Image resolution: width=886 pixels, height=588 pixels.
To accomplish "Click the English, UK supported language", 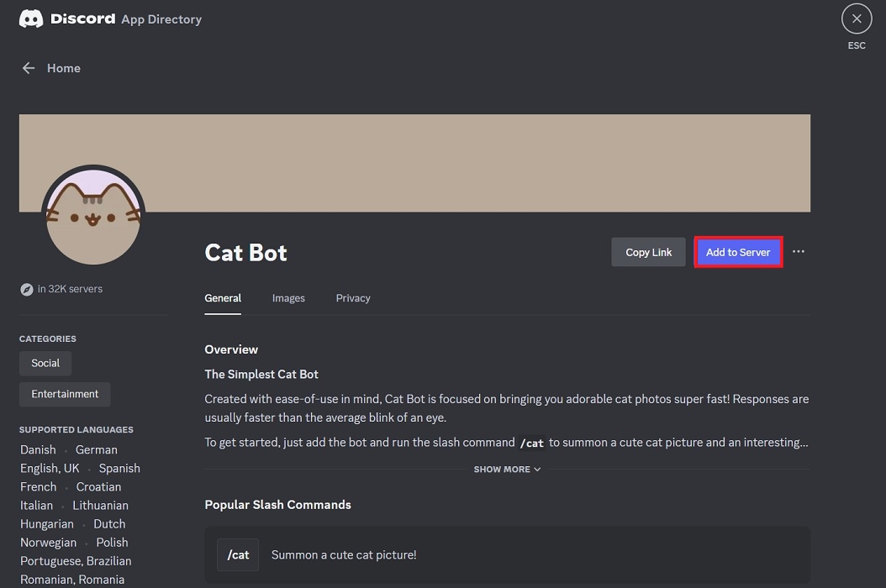I will click(x=50, y=468).
